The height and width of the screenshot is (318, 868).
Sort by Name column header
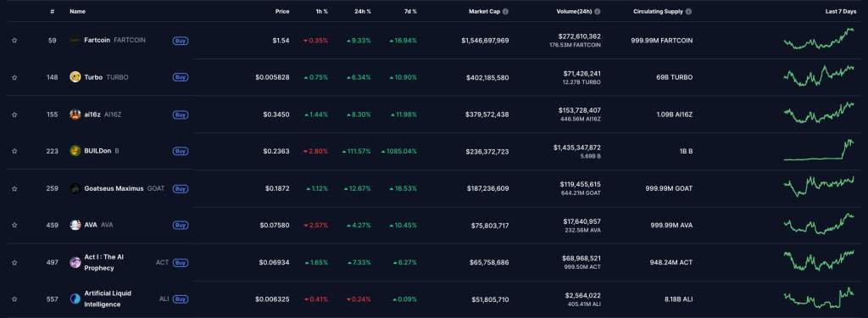tap(77, 11)
